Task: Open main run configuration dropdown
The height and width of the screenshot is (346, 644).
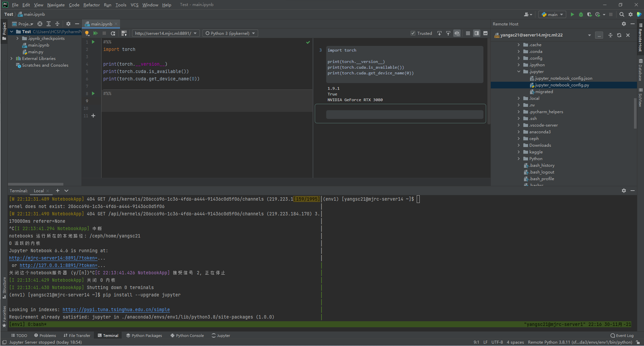Action: [552, 14]
